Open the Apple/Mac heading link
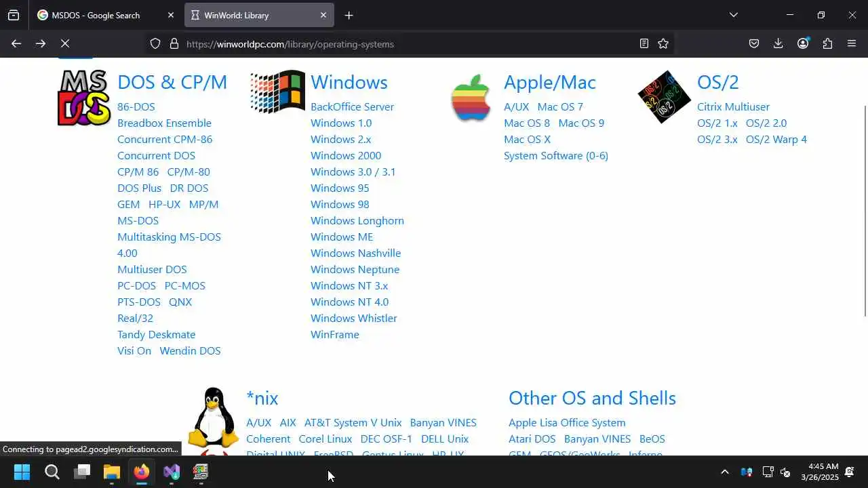This screenshot has height=488, width=868. point(550,82)
